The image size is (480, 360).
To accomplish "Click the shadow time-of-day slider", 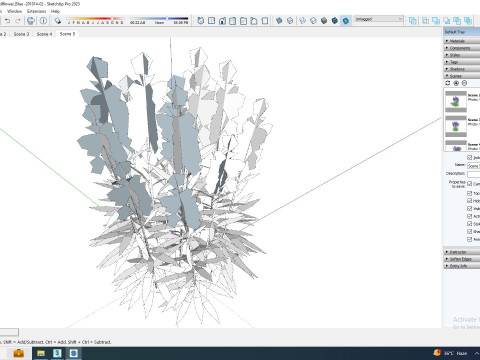I will [159, 19].
